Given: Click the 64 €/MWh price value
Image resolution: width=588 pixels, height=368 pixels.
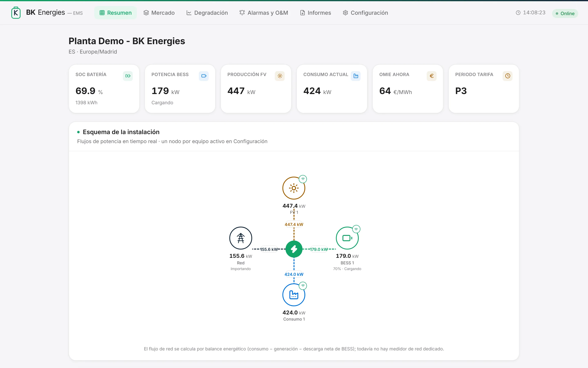Looking at the screenshot, I should pyautogui.click(x=395, y=91).
